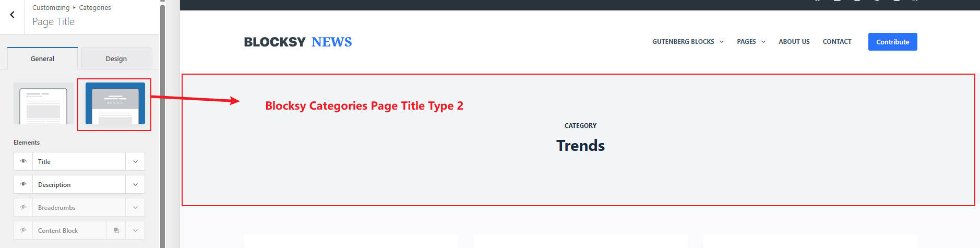
Task: Expand the Title element options
Action: [135, 161]
